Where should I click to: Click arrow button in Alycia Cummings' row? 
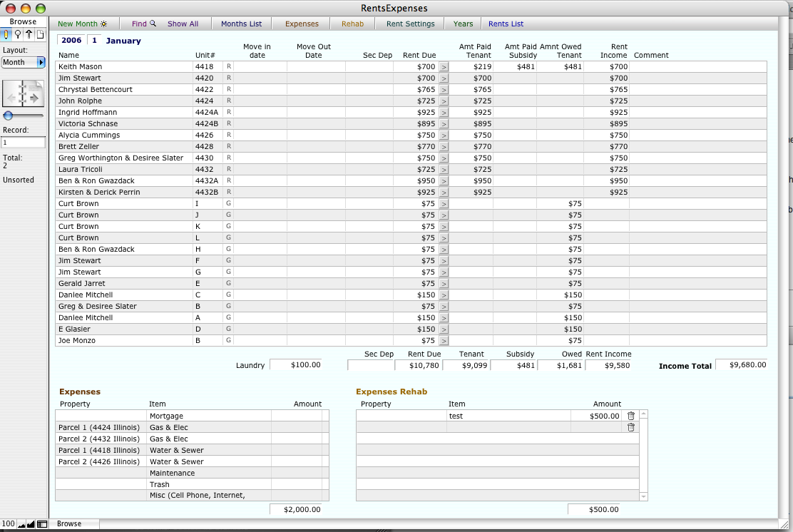(x=444, y=135)
